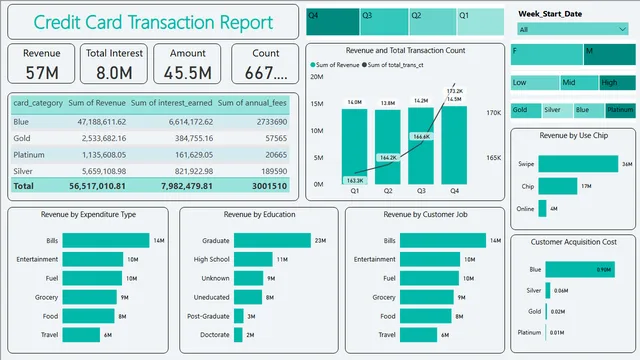
Task: Filter by Silver card category tile
Action: (557, 110)
